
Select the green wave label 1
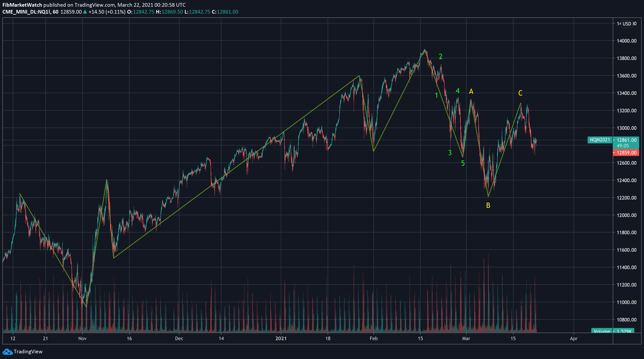pos(437,95)
